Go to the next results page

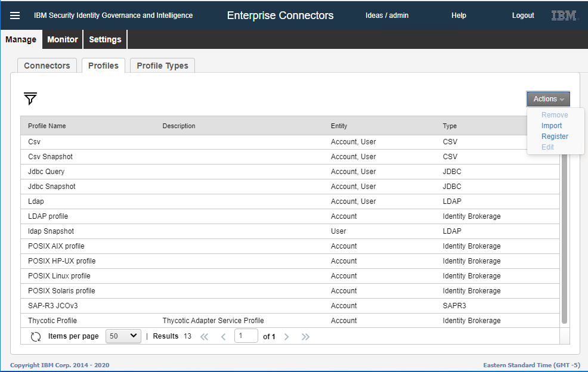[286, 336]
